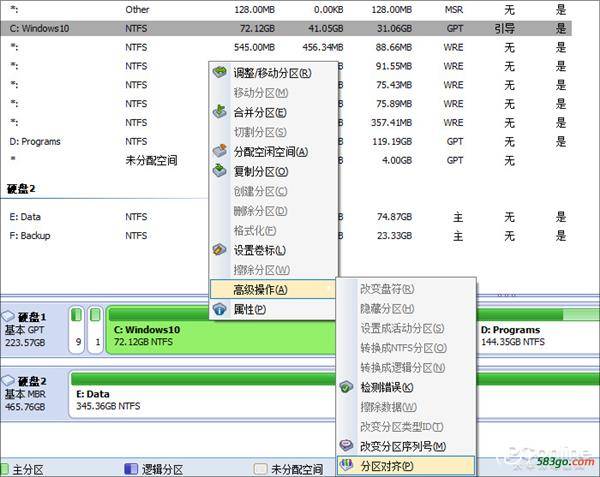
Task: Click the Properties info icon (属性)
Action: (x=220, y=309)
